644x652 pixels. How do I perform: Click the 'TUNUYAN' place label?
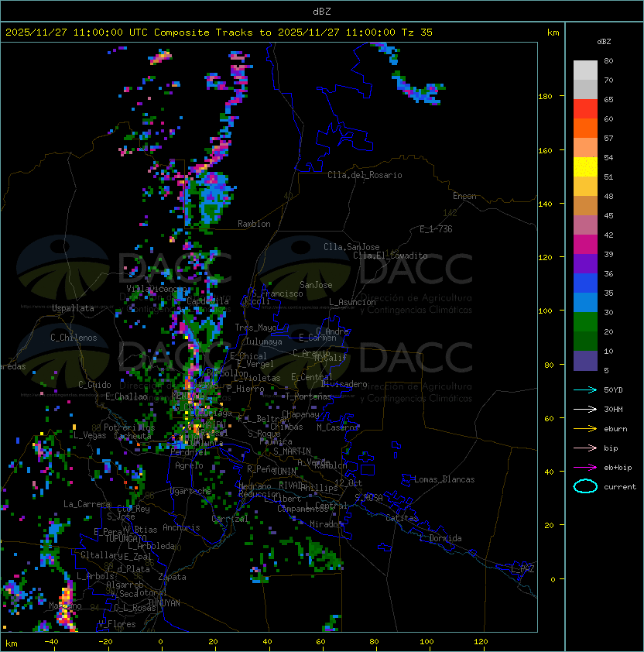(164, 603)
